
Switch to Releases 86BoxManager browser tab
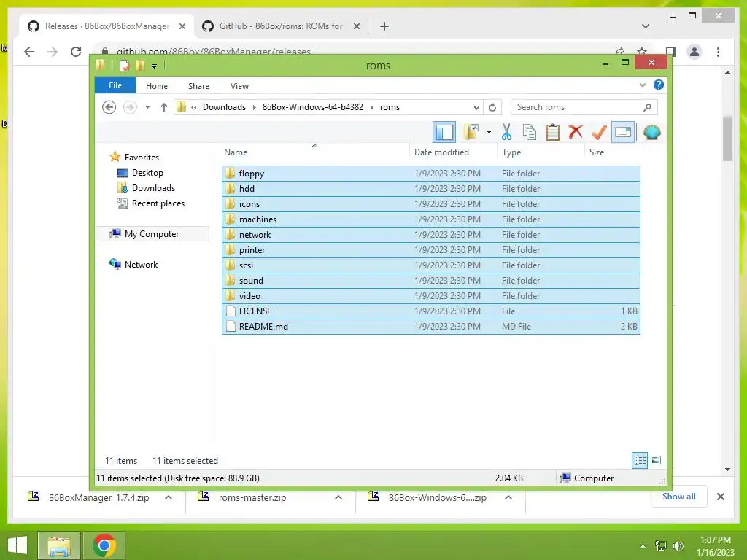(107, 26)
